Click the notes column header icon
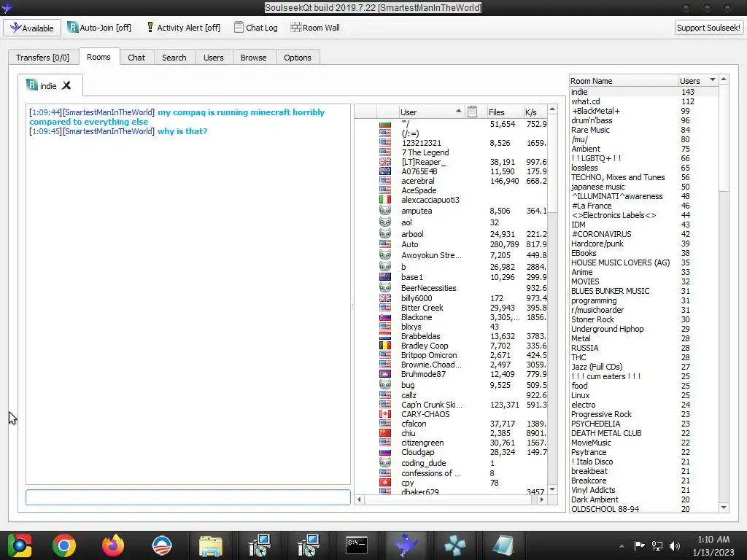 pos(472,112)
